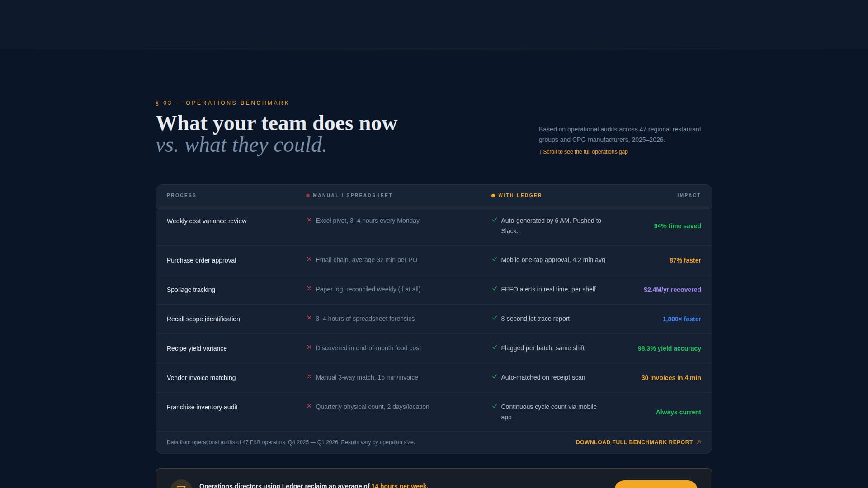Click the 94% time saved impact value
This screenshot has height=488, width=868.
click(x=677, y=226)
